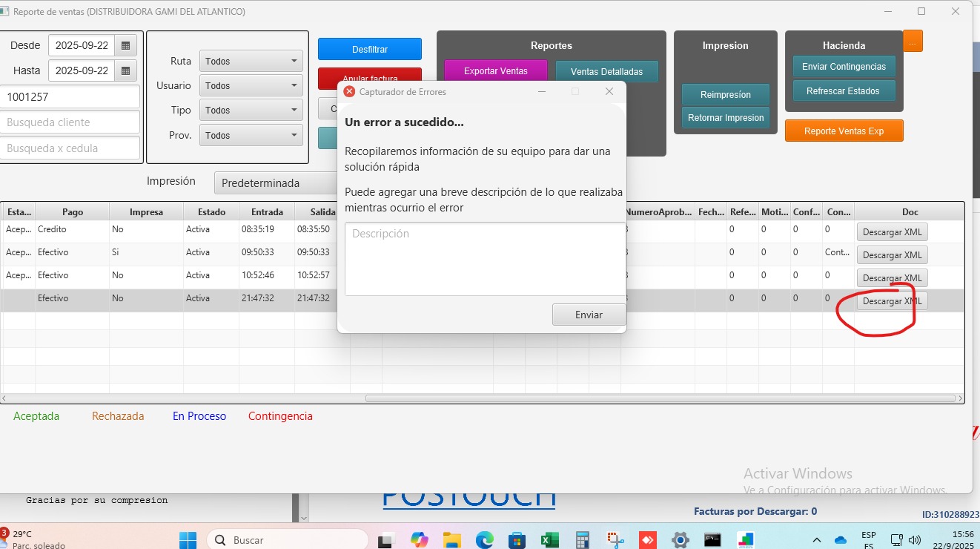This screenshot has width=980, height=549.
Task: Open the Prov. dropdown
Action: 251,136
